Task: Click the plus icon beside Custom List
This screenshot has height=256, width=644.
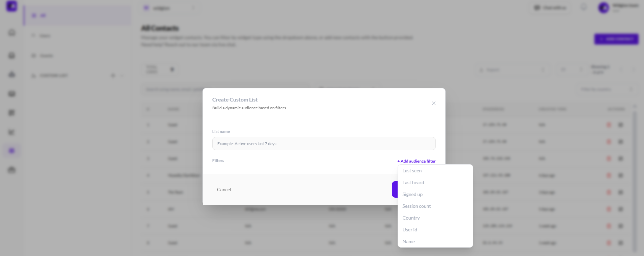Action: (113, 76)
